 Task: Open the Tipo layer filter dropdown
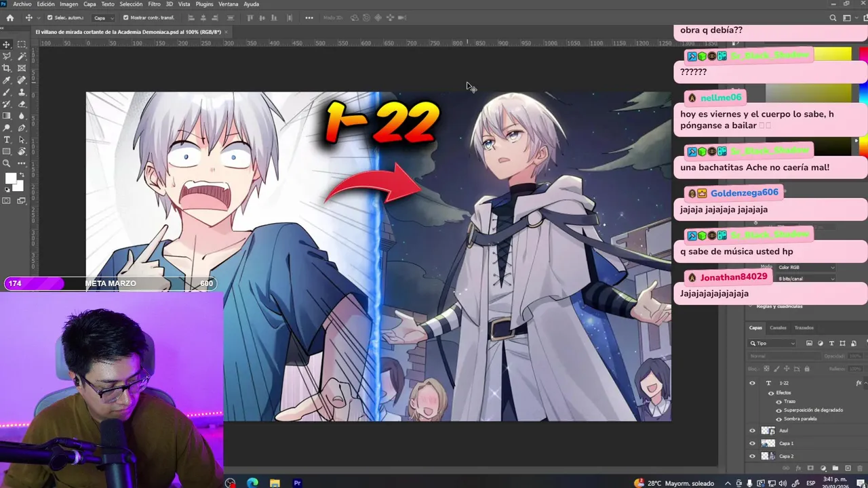pos(773,344)
